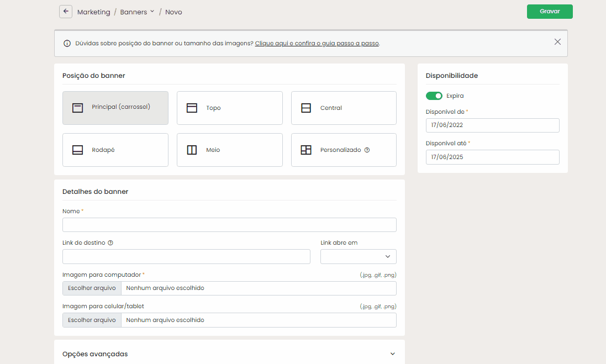Image resolution: width=606 pixels, height=364 pixels.
Task: Click the Nome input field
Action: (x=229, y=224)
